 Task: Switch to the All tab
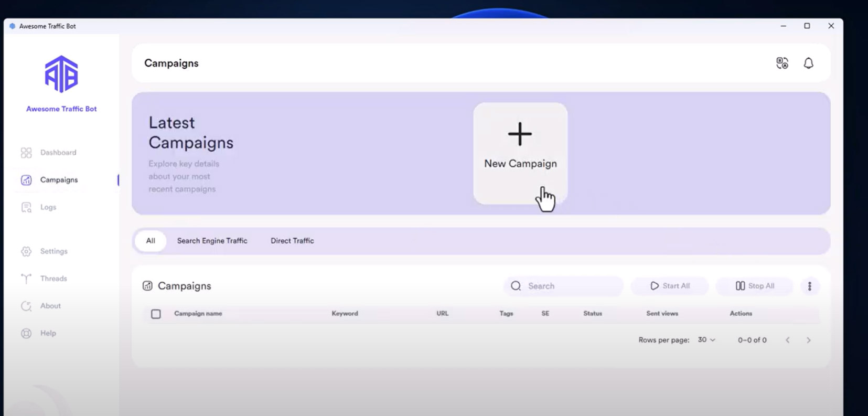pyautogui.click(x=151, y=241)
